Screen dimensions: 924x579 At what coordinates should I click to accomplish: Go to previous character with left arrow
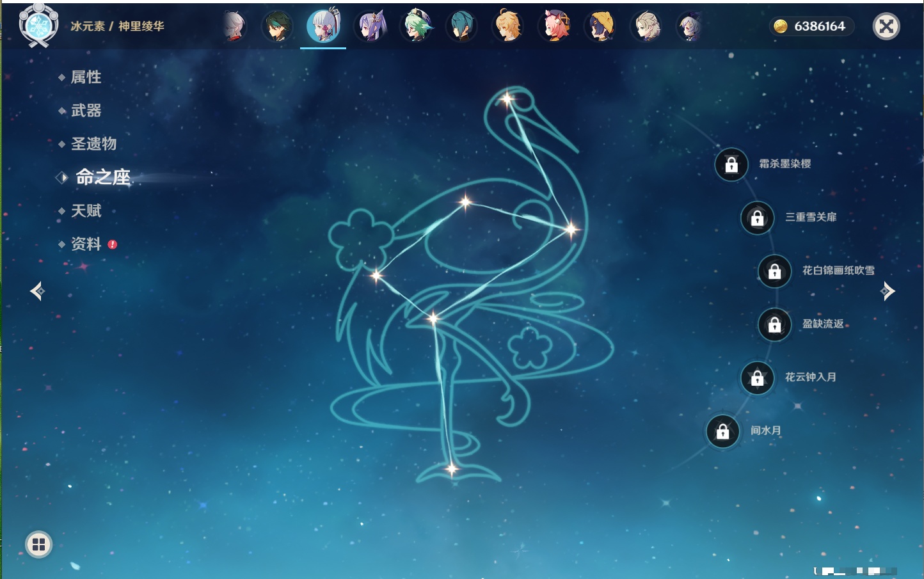click(37, 292)
